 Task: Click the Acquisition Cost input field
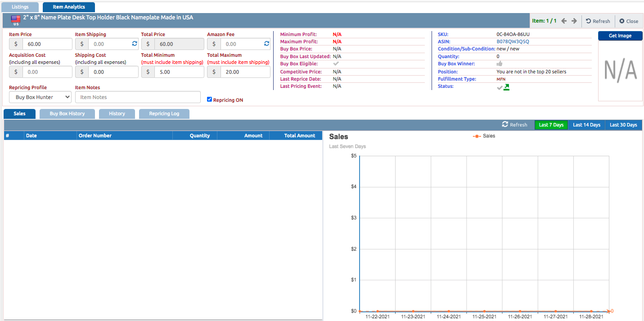(x=47, y=72)
